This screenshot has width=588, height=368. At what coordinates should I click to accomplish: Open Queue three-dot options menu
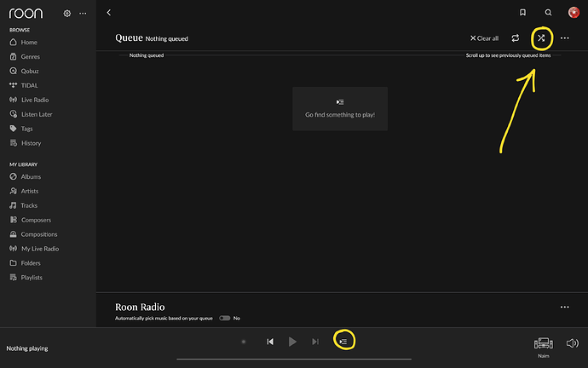pos(565,38)
